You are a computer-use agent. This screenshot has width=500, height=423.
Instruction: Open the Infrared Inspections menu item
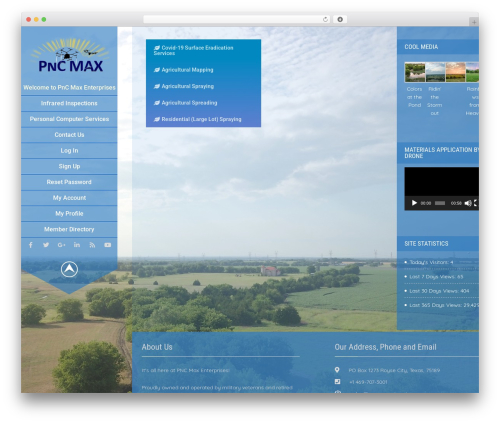click(x=69, y=103)
